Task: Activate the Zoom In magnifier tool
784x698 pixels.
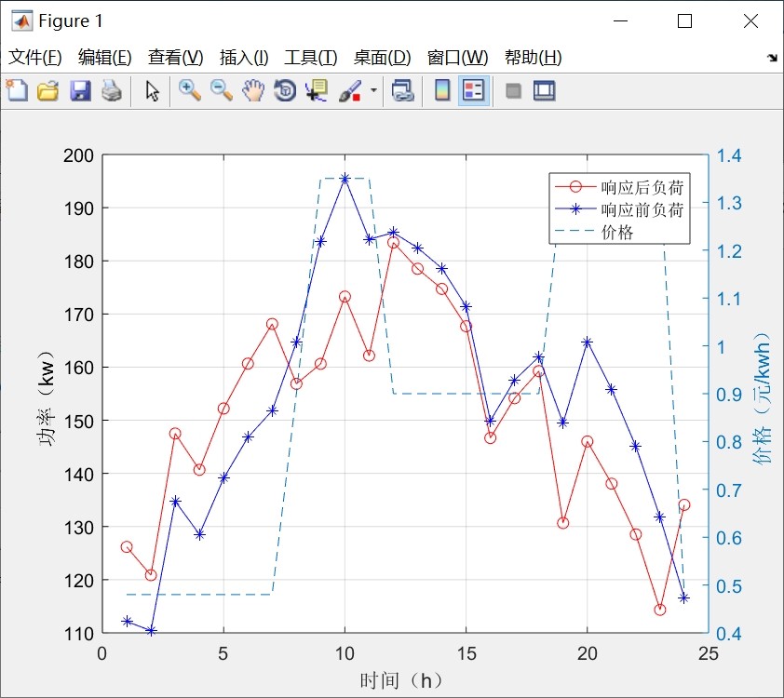Action: point(190,91)
